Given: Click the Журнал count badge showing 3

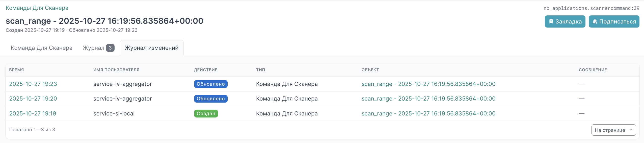Looking at the screenshot, I should (x=110, y=48).
